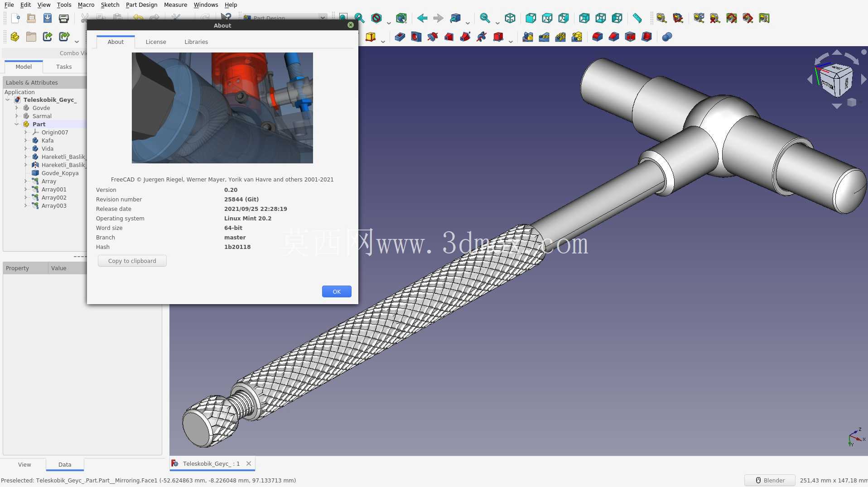Switch to the Tasks tab
The width and height of the screenshot is (868, 487).
64,67
